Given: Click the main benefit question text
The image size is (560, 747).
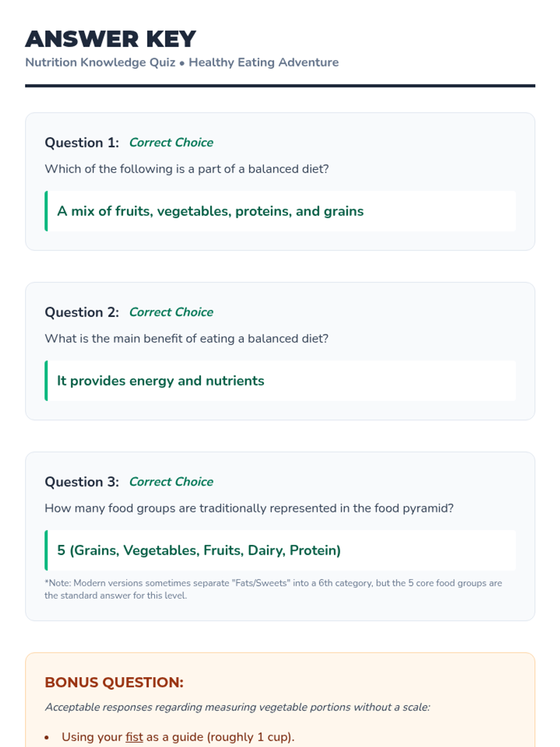Looking at the screenshot, I should point(187,338).
